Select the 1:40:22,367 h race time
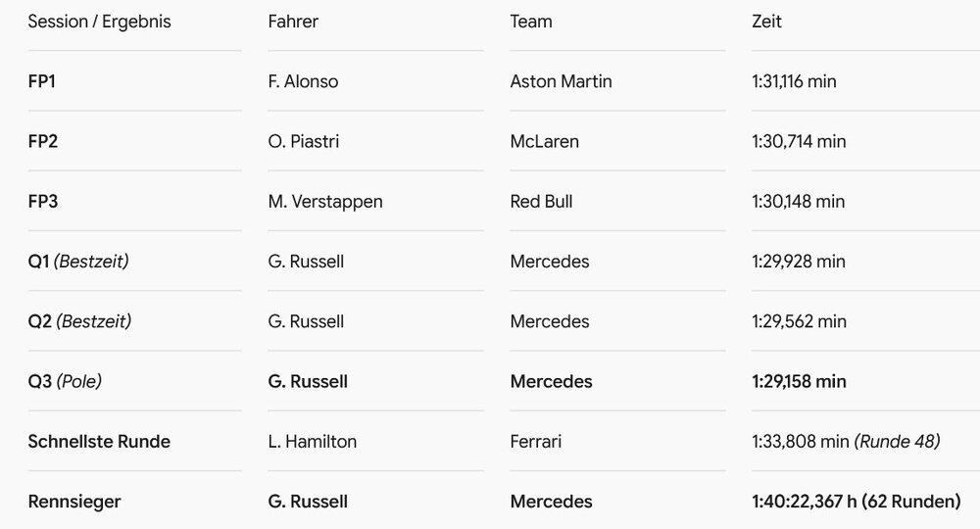Image resolution: width=980 pixels, height=529 pixels. tap(805, 501)
